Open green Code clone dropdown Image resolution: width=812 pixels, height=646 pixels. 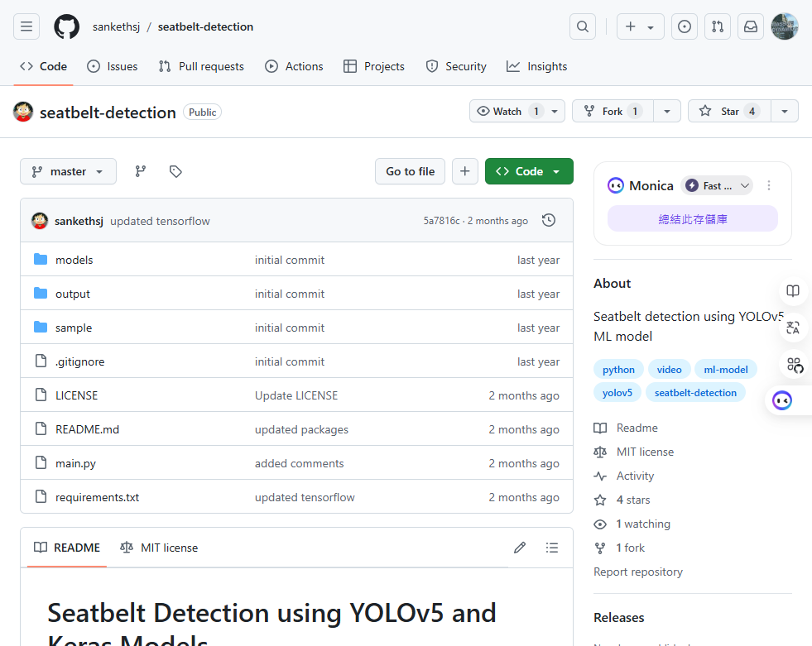point(529,171)
